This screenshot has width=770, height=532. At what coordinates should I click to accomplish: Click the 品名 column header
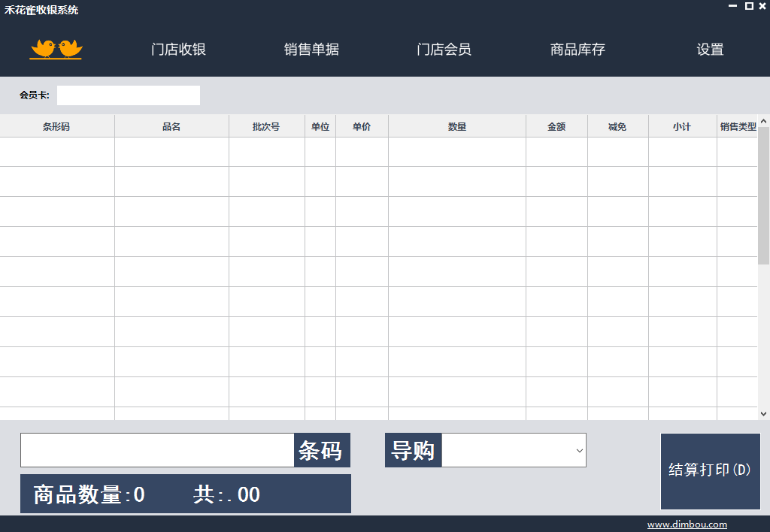171,127
